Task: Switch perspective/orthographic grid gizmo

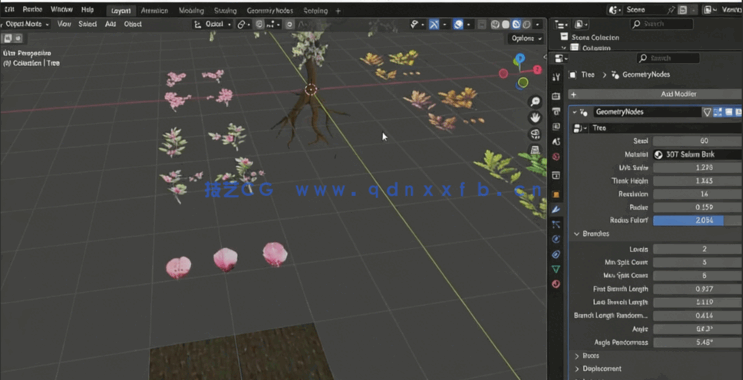Action: (x=535, y=150)
